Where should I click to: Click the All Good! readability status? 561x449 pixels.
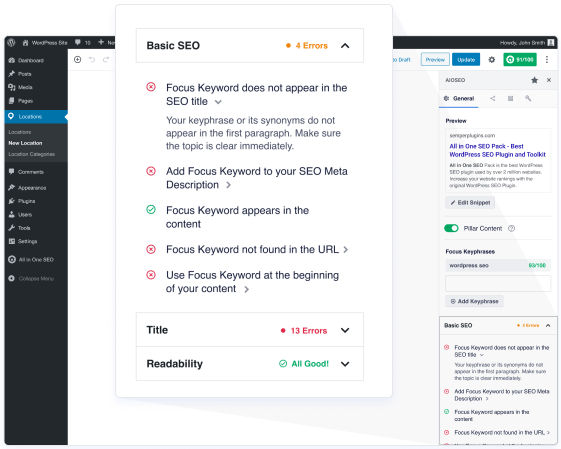pyautogui.click(x=304, y=364)
